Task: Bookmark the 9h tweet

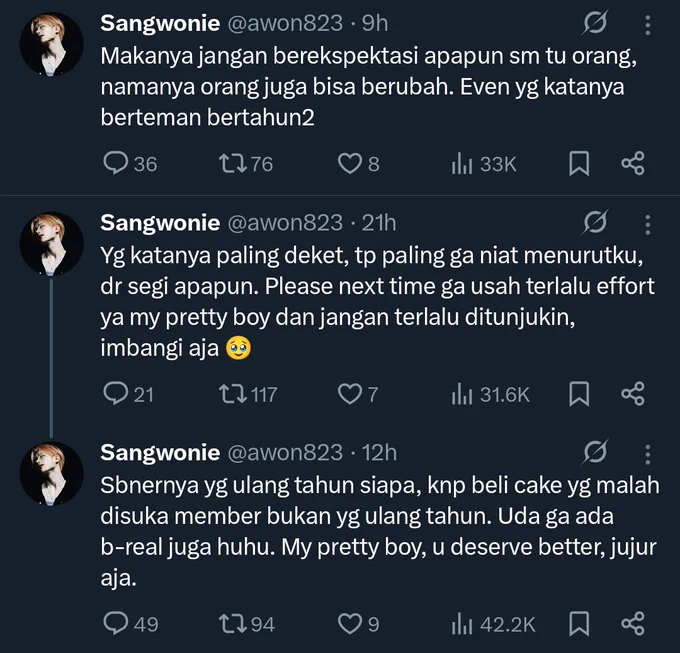Action: [x=579, y=163]
